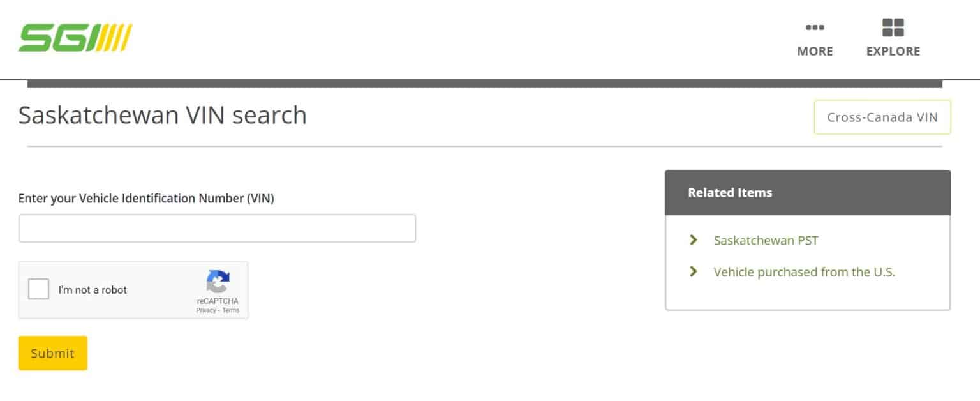This screenshot has height=401, width=980.
Task: Open the three-dot MORE icon
Action: [x=815, y=27]
